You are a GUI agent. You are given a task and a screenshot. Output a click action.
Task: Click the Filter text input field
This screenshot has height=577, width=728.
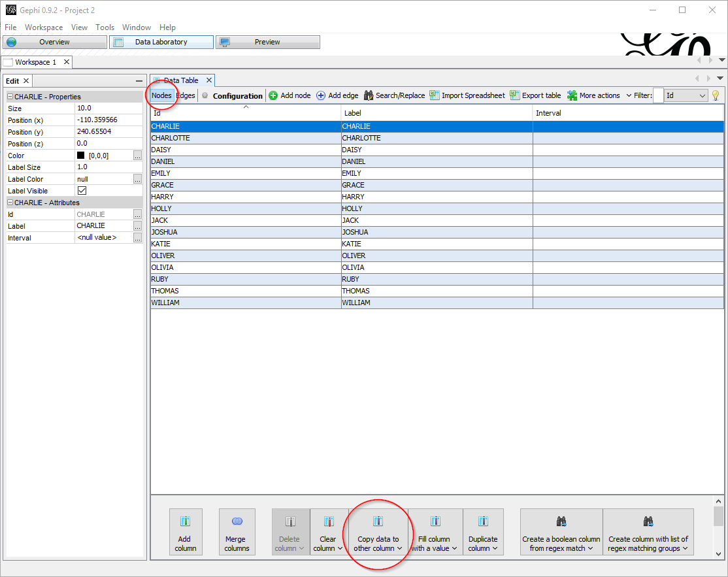tap(658, 95)
